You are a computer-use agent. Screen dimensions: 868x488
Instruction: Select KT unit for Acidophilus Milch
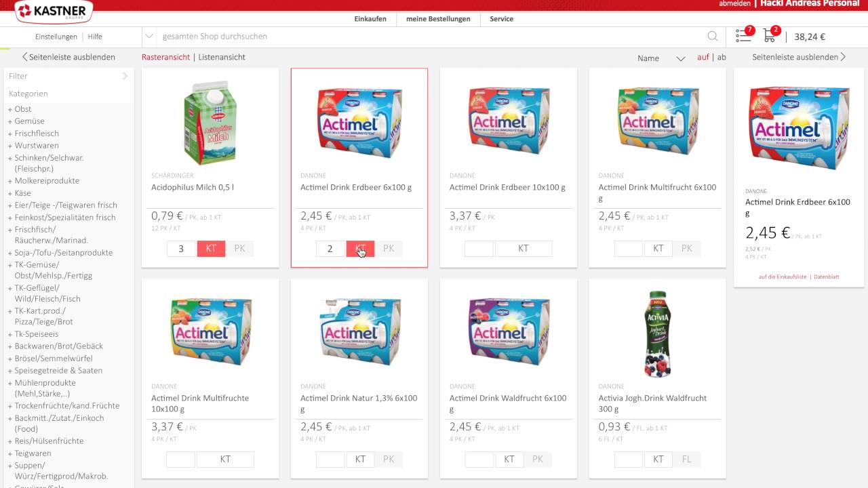tap(211, 249)
